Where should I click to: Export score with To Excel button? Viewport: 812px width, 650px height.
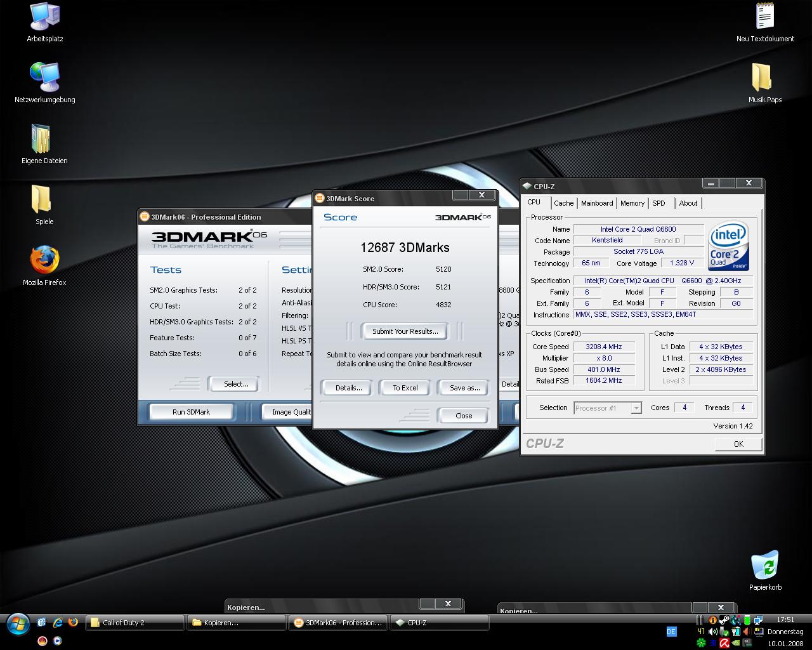click(x=405, y=388)
